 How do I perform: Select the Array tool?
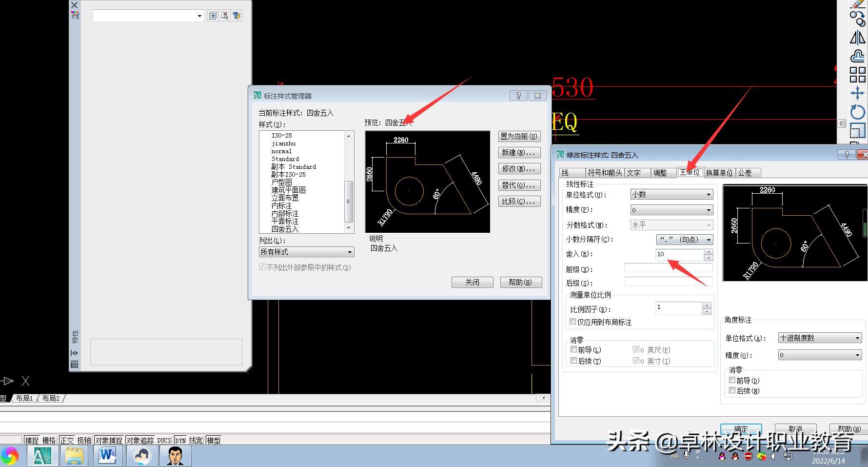857,75
